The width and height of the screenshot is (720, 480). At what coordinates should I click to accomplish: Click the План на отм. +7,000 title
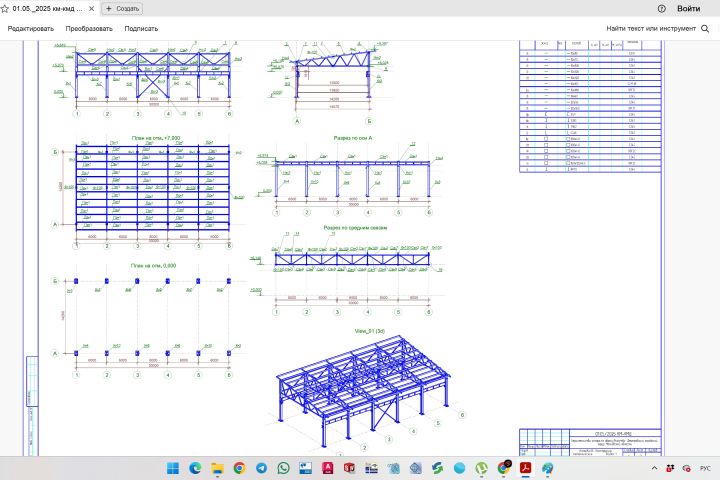pyautogui.click(x=156, y=138)
